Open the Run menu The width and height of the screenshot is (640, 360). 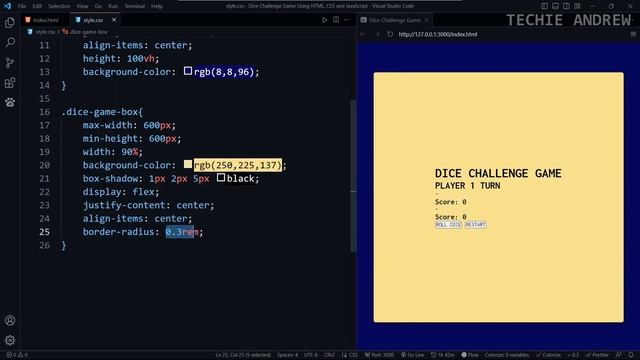tap(113, 6)
